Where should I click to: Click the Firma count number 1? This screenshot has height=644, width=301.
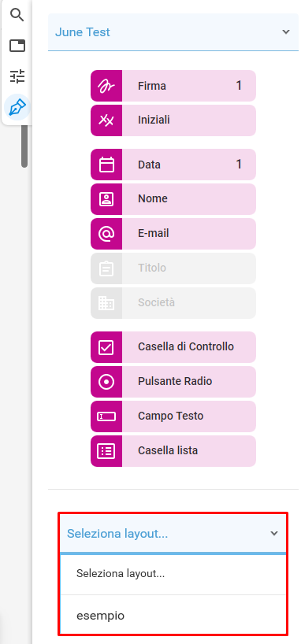tap(239, 86)
